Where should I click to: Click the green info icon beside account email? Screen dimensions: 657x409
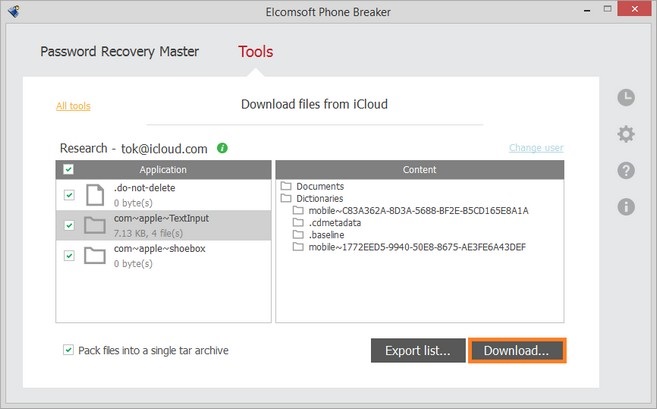coord(222,148)
